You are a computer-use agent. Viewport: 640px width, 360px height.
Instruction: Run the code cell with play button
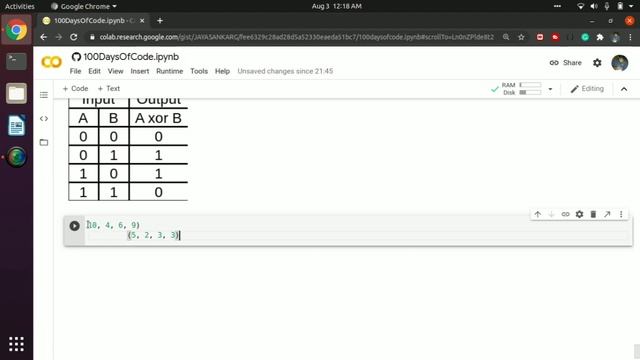[x=74, y=226]
